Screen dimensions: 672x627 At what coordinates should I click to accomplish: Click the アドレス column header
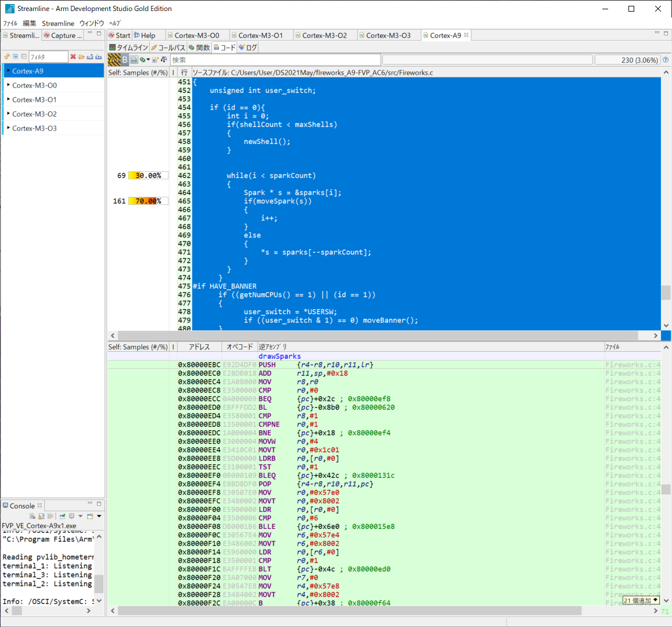199,347
